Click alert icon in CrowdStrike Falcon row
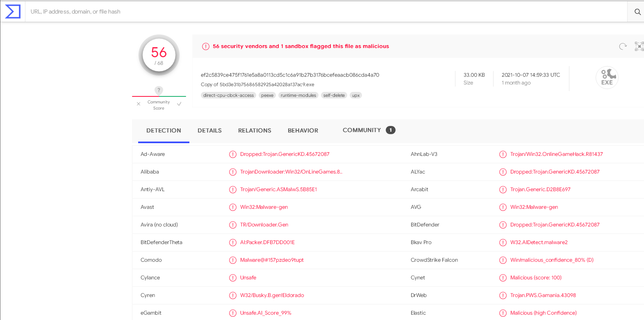 coord(503,260)
